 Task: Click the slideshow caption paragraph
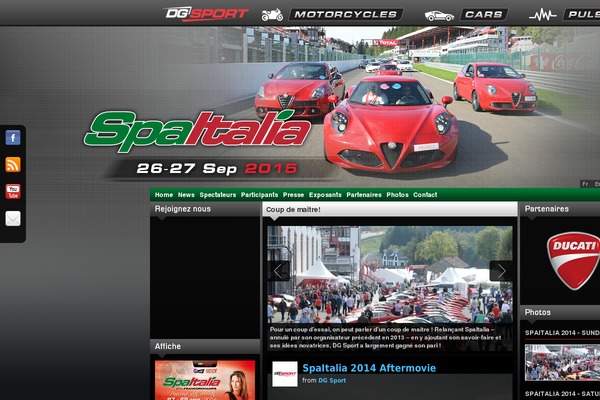[x=385, y=337]
